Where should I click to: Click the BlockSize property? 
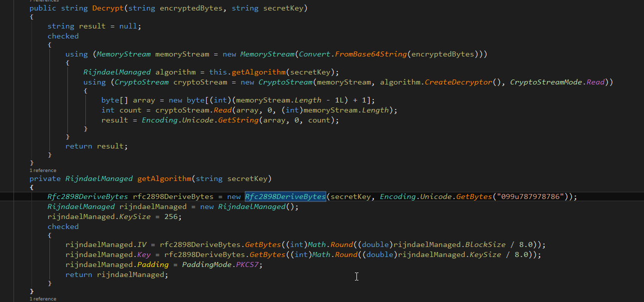tap(485, 245)
